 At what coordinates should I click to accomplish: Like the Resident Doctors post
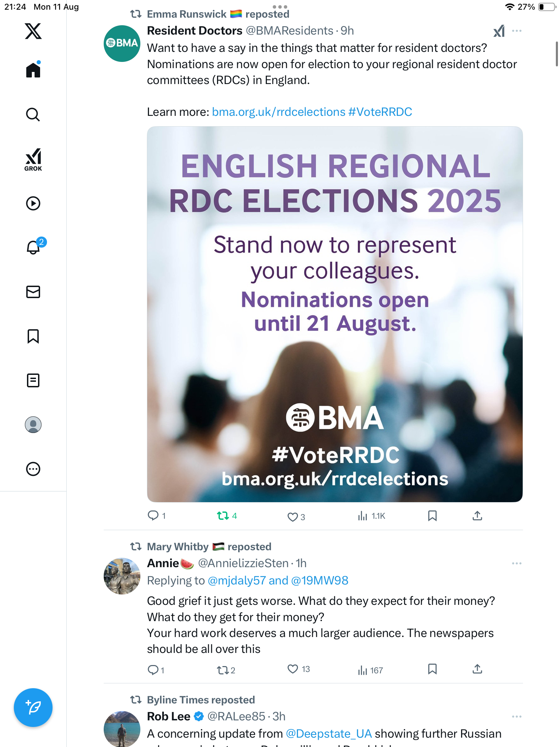(x=293, y=517)
